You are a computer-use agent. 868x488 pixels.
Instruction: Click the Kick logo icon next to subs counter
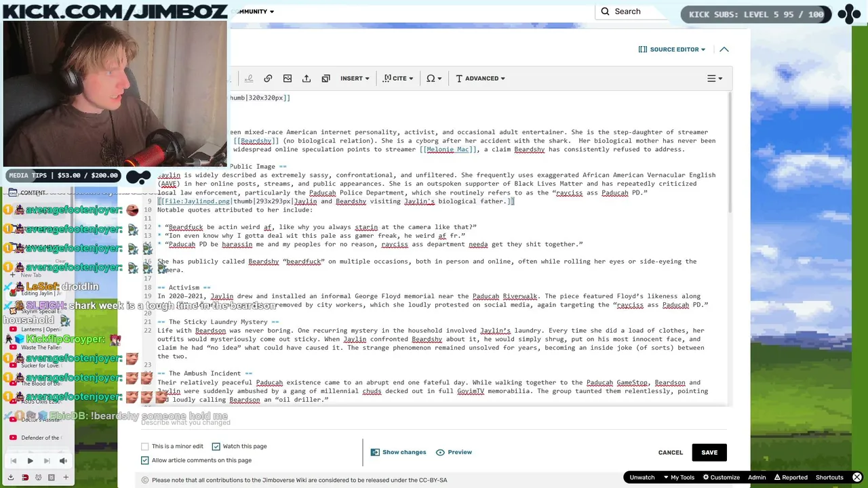(849, 14)
